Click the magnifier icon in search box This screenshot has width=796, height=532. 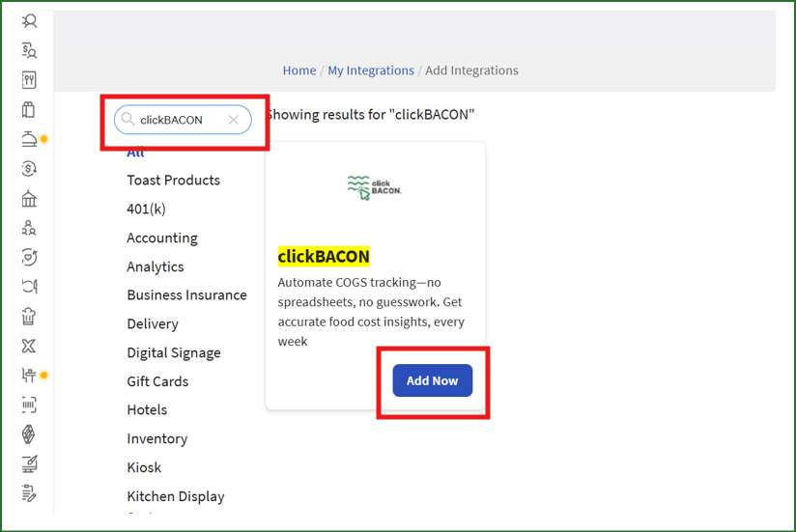pos(128,119)
